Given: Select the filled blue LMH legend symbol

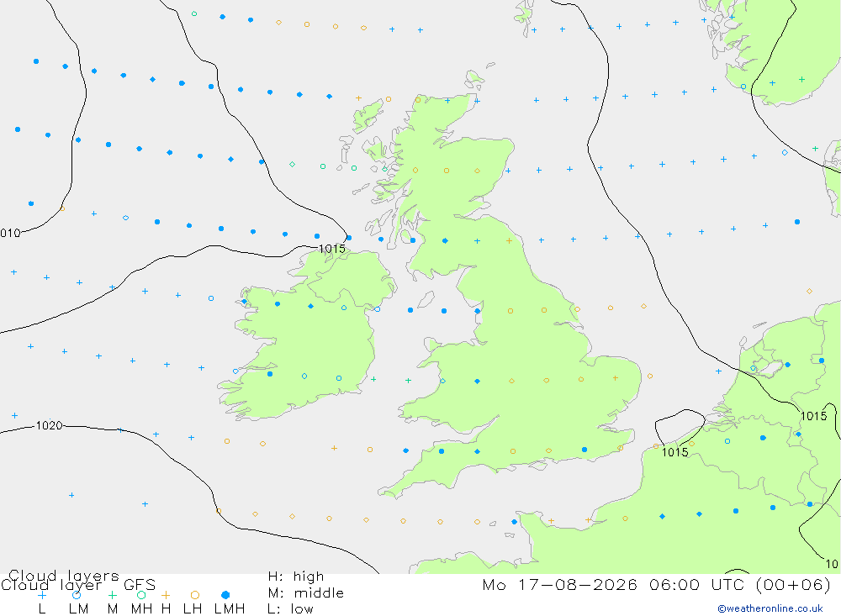Looking at the screenshot, I should coord(225,595).
